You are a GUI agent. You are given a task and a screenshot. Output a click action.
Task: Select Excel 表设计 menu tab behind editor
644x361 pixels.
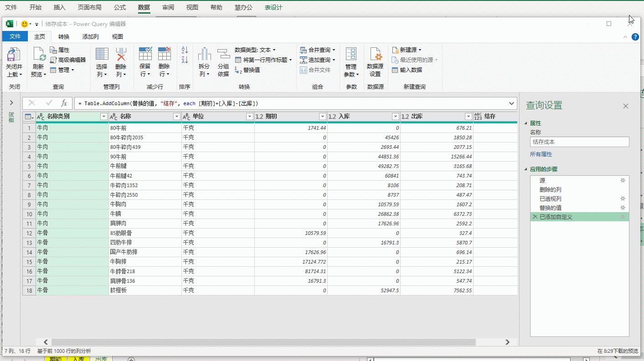(x=273, y=7)
